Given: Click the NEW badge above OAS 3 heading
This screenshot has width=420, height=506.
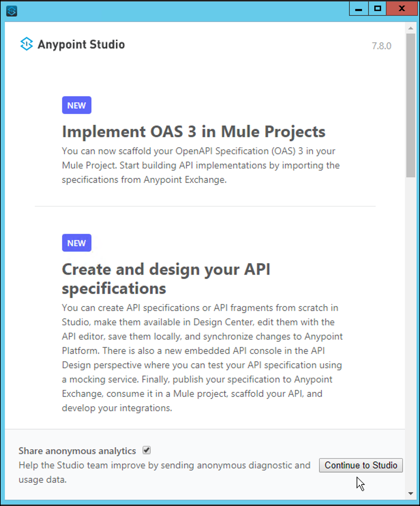Looking at the screenshot, I should pos(76,105).
